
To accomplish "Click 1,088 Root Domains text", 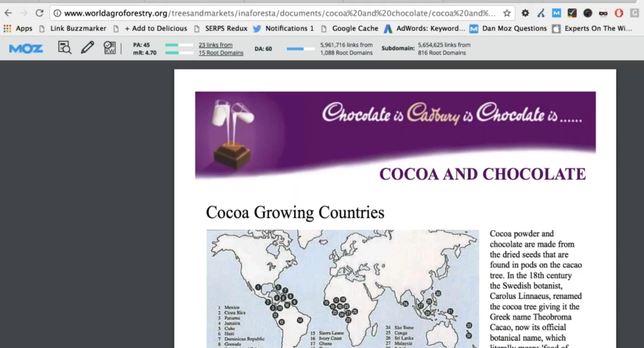I will click(x=346, y=53).
